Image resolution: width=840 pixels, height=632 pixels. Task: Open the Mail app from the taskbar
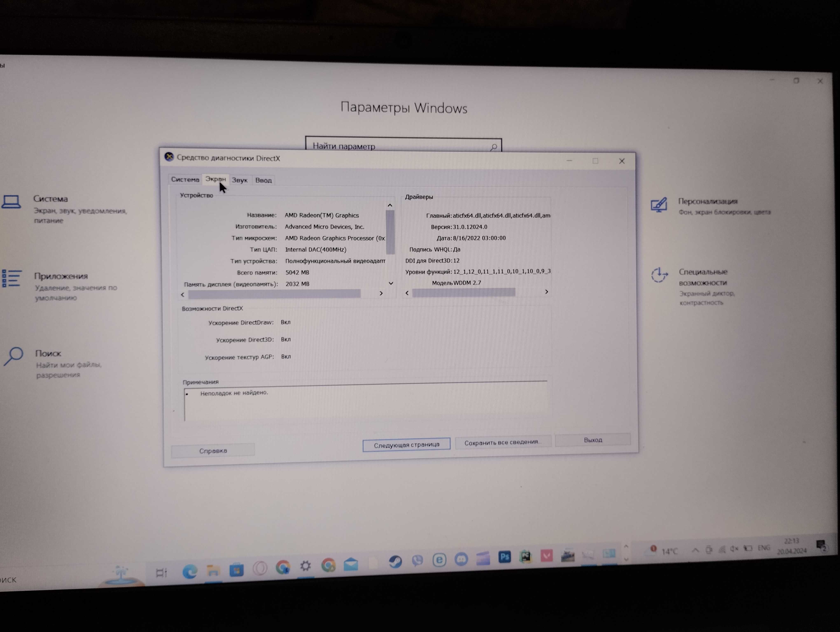(351, 565)
